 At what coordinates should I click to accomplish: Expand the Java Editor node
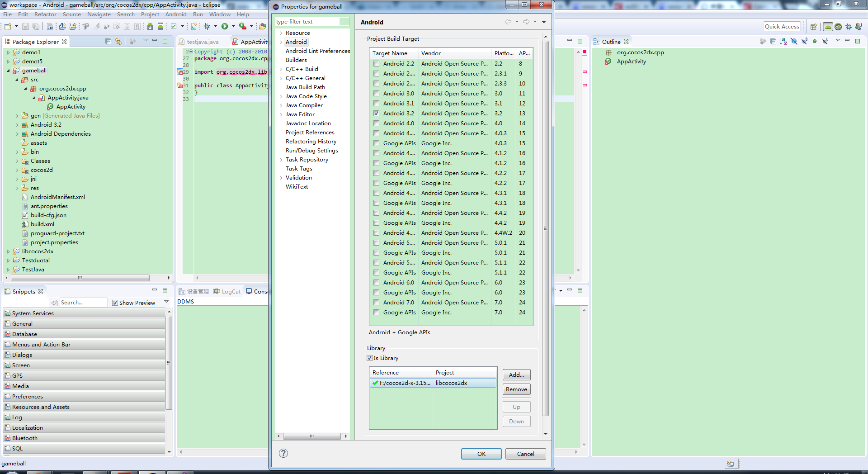click(281, 114)
